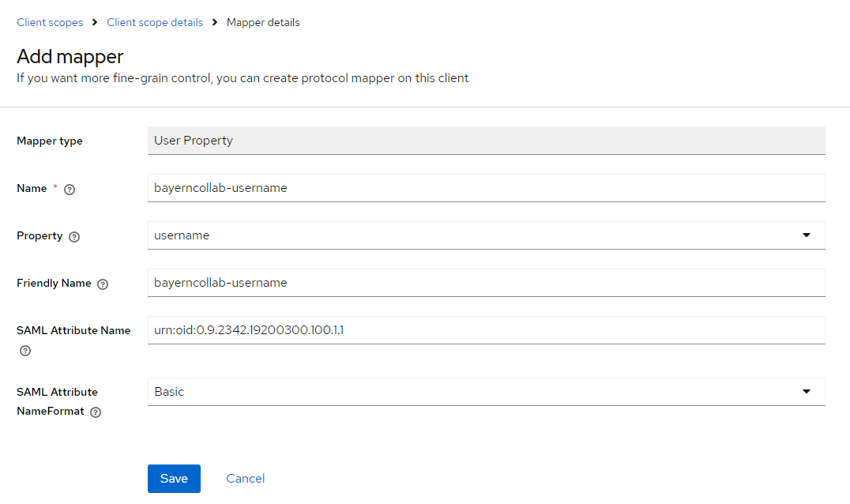Select the SAML Attribute Name input field
The height and width of the screenshot is (504, 850).
[486, 330]
